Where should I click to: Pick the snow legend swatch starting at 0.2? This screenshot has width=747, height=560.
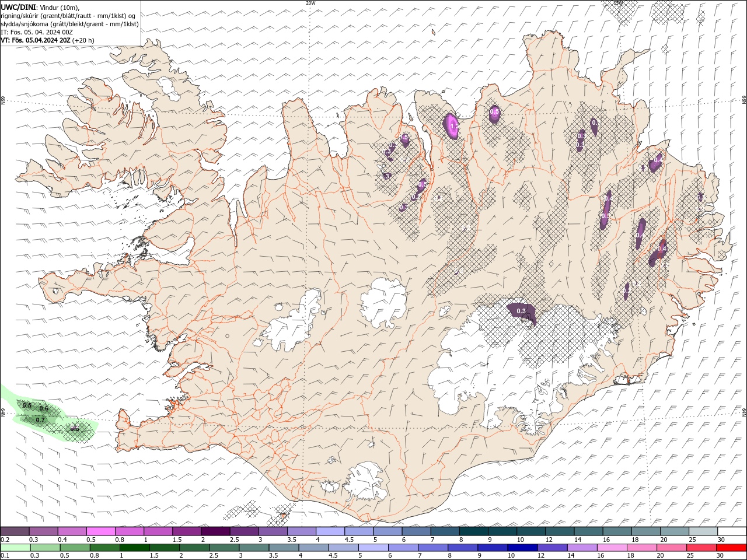[x=15, y=531]
